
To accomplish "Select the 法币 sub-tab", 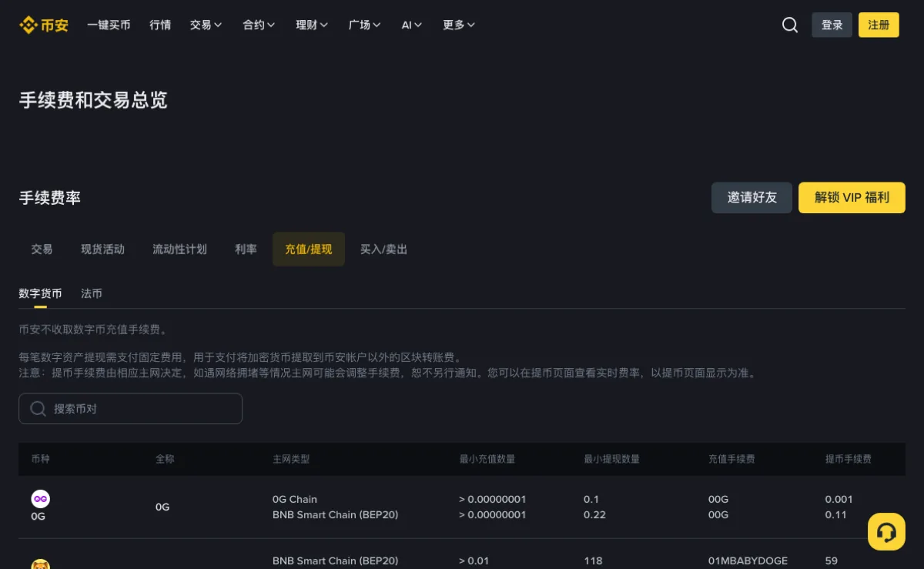I will click(92, 294).
